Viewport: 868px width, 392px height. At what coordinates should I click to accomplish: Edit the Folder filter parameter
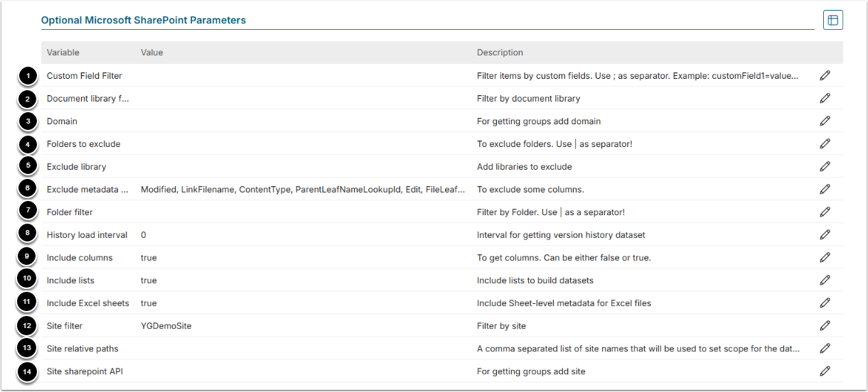click(825, 212)
